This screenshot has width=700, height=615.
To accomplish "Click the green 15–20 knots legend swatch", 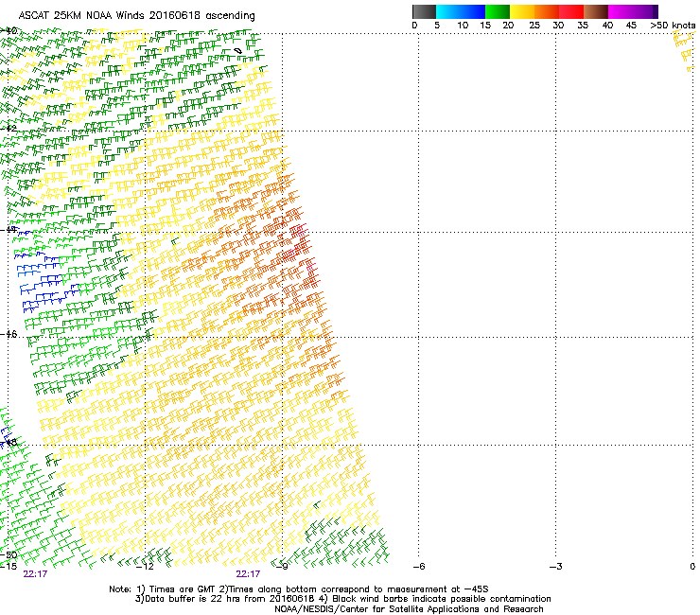I will point(498,11).
